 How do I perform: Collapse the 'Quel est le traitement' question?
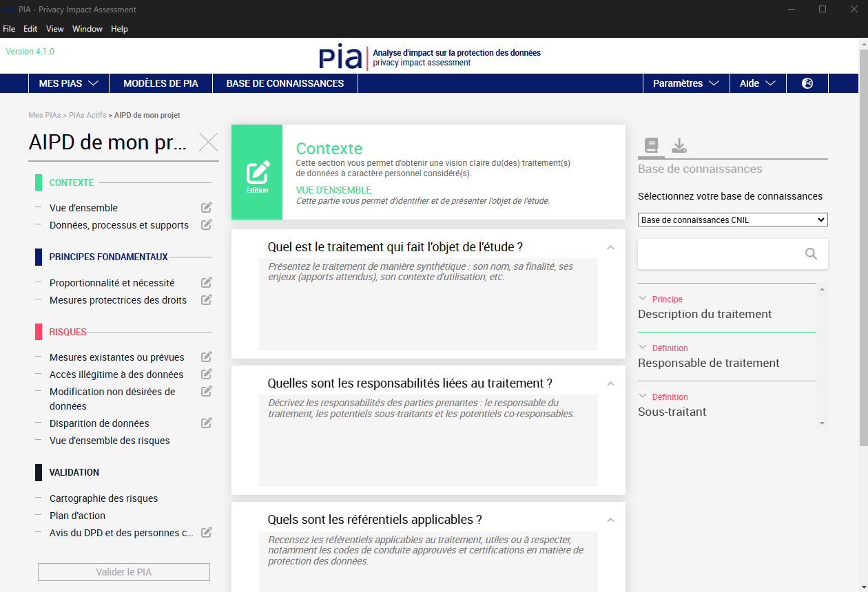[x=610, y=247]
